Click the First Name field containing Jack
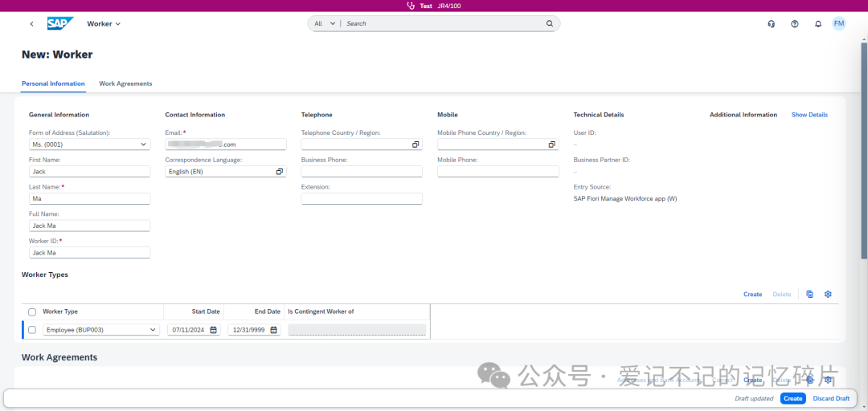 (x=90, y=172)
